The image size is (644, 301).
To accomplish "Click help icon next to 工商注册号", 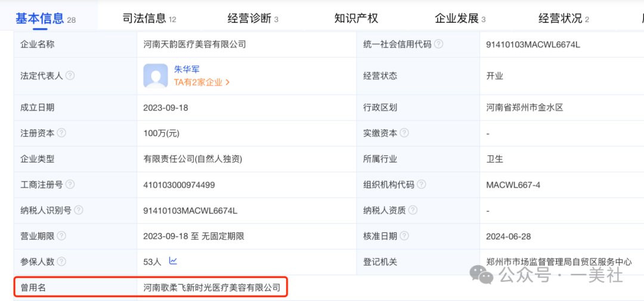I will 70,185.
